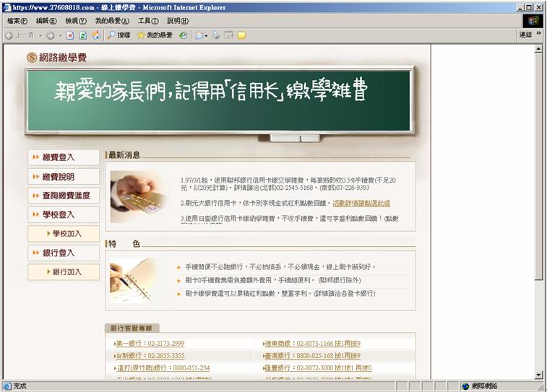Click the Stop loading icon in toolbar
Screen dimensions: 547x392
[70, 35]
